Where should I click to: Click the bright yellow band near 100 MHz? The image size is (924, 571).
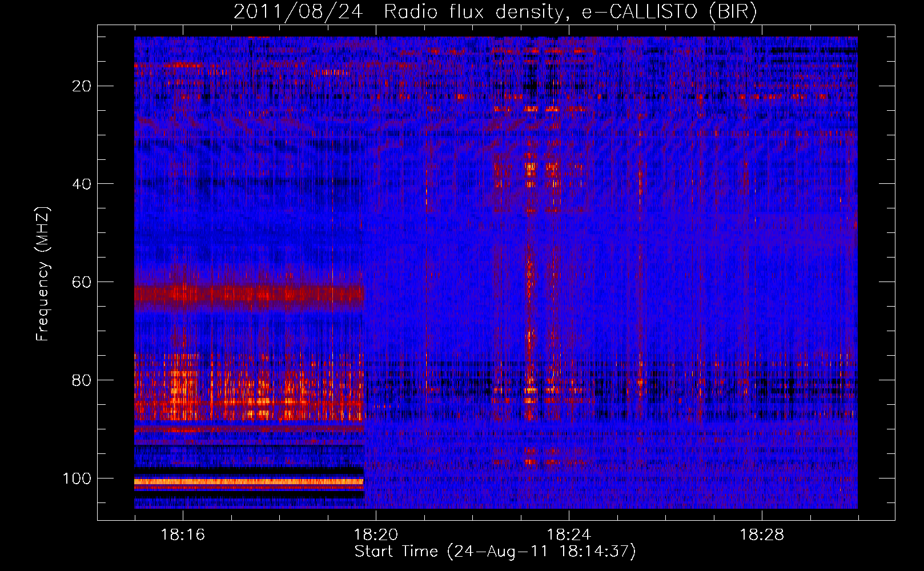click(x=249, y=482)
